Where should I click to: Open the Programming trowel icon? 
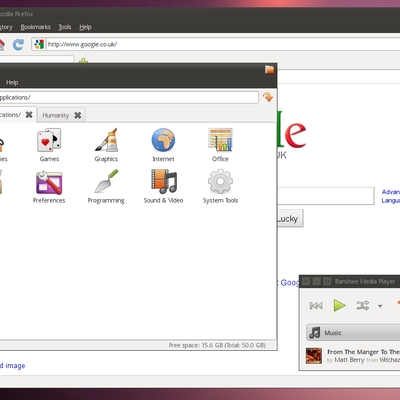[x=106, y=181]
